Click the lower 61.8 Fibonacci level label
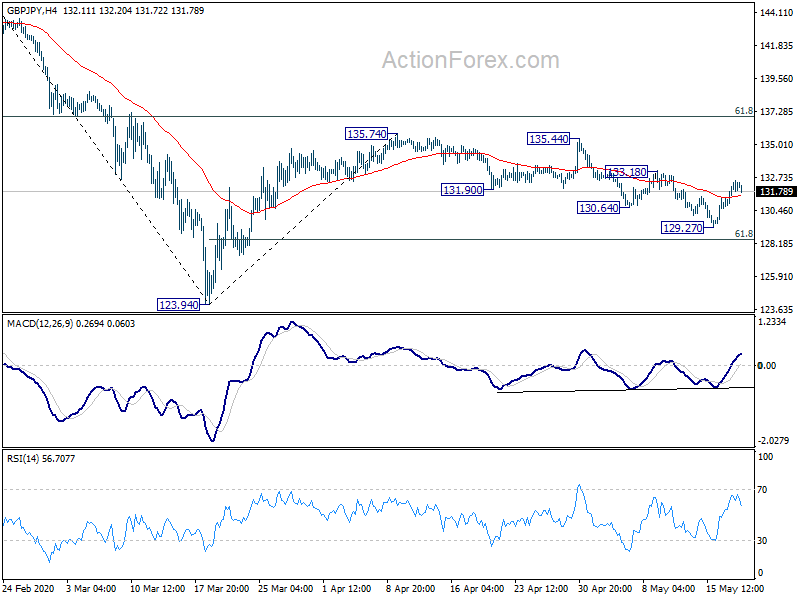The height and width of the screenshot is (600, 800). [x=743, y=234]
